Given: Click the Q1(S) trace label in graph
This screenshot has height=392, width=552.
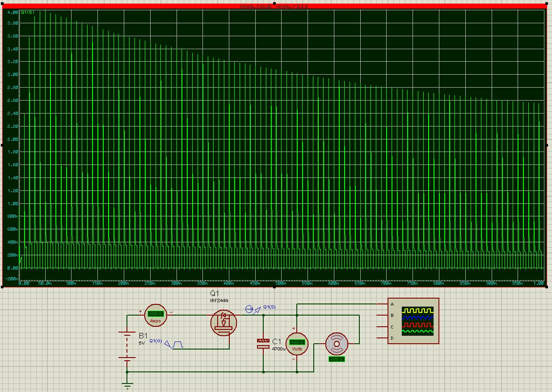Looking at the screenshot, I should (27, 12).
